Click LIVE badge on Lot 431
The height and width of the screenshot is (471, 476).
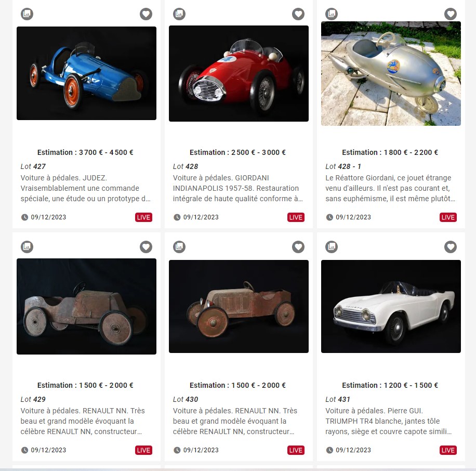coord(448,450)
